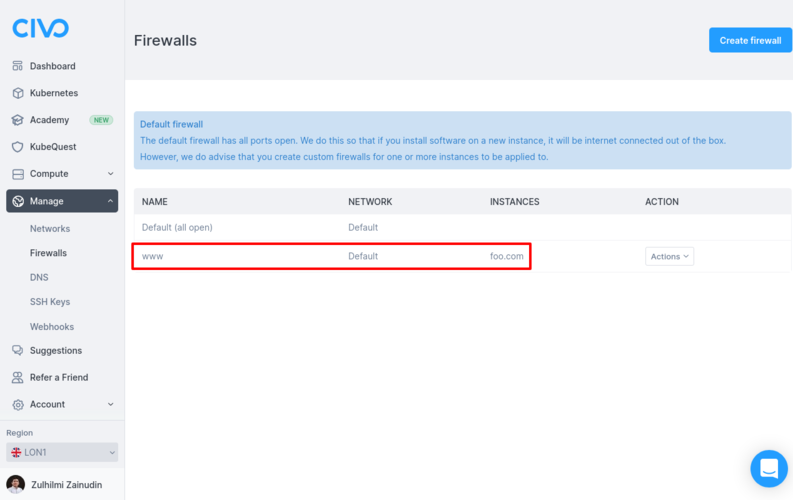Click the Kubernetes cube icon
This screenshot has width=793, height=500.
pos(18,93)
